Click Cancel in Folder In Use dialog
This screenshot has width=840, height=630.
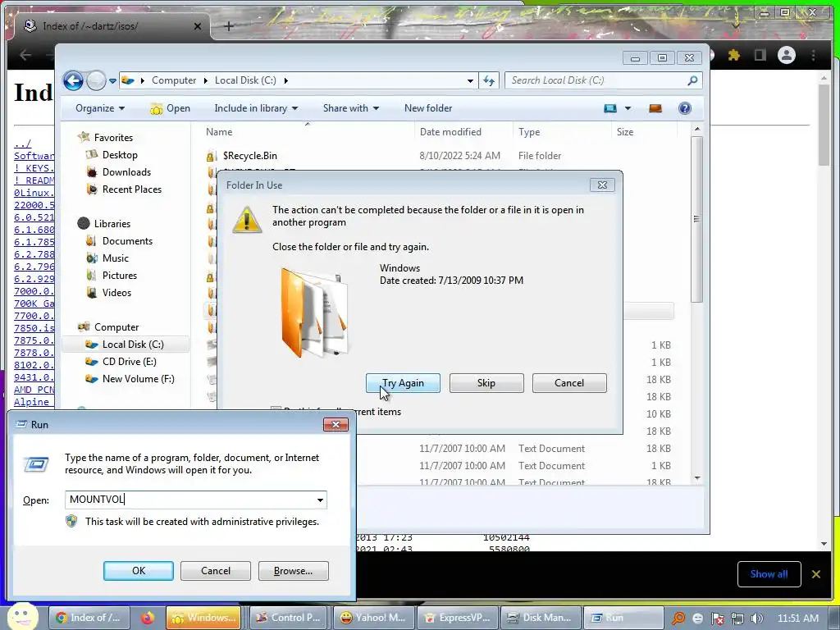point(569,383)
